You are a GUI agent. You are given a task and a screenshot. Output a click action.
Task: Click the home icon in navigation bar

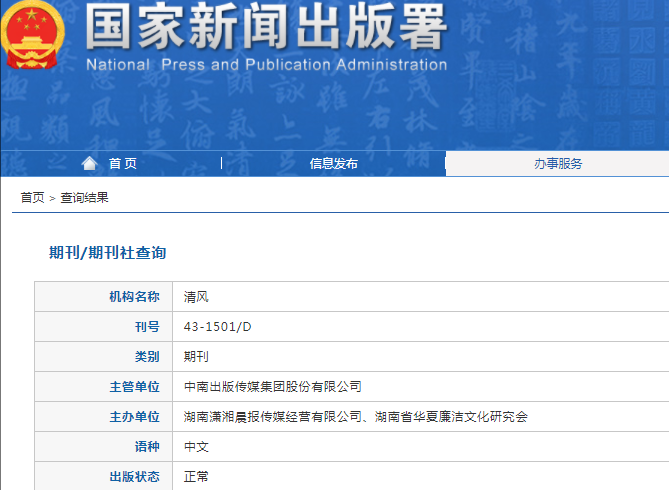90,164
